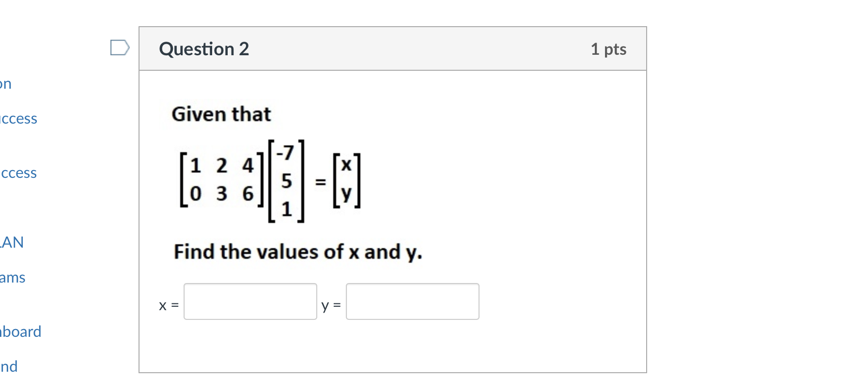
Task: Select the bookmark marker for Question 2
Action: pyautogui.click(x=120, y=47)
